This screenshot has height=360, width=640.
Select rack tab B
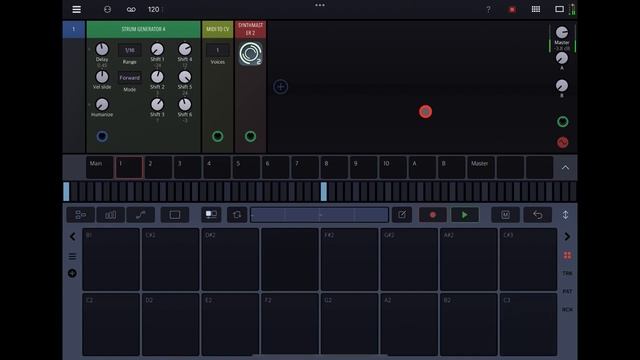[x=451, y=167]
